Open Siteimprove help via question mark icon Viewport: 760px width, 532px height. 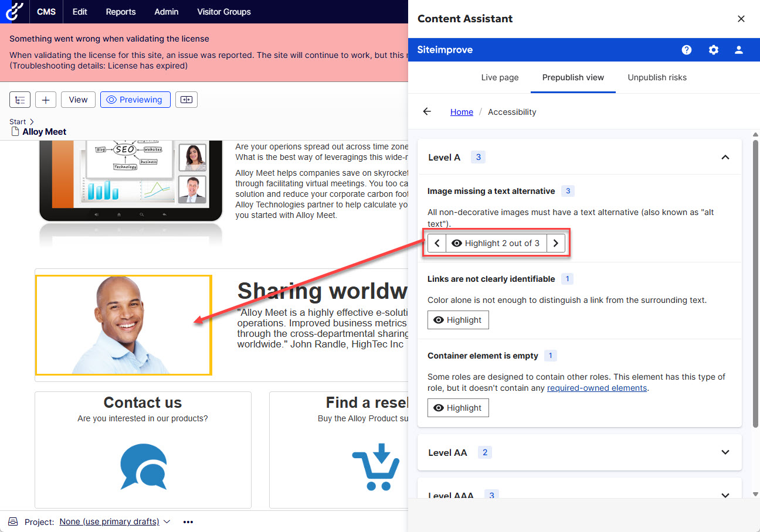tap(686, 50)
